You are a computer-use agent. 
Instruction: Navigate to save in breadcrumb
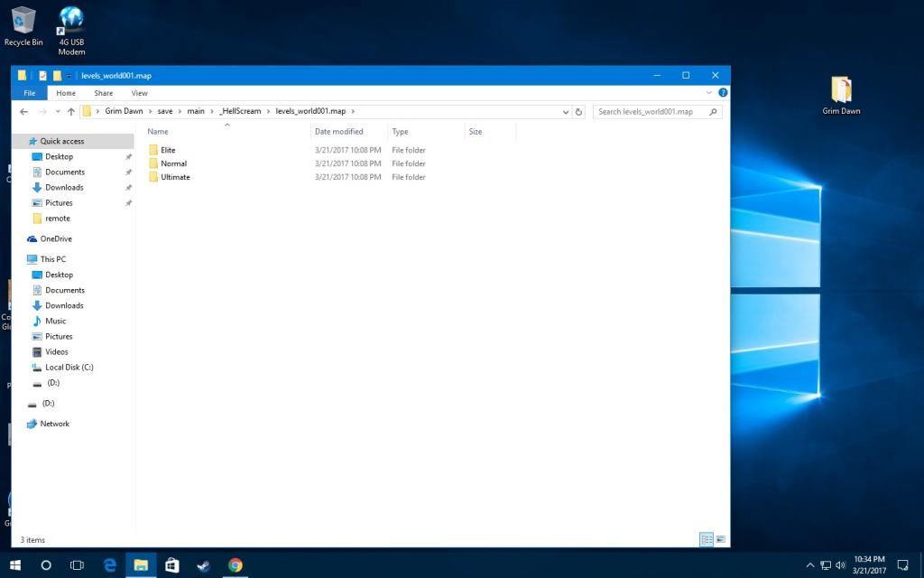(x=165, y=111)
